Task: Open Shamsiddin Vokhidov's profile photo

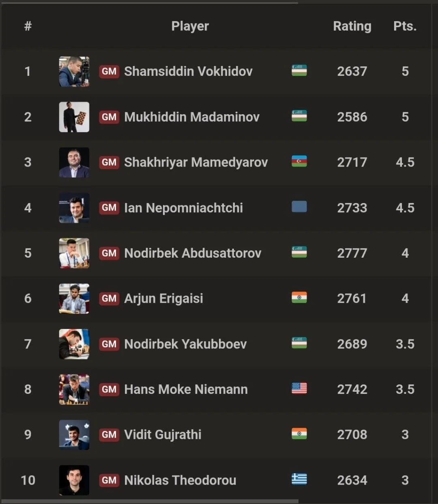Action: coord(74,72)
